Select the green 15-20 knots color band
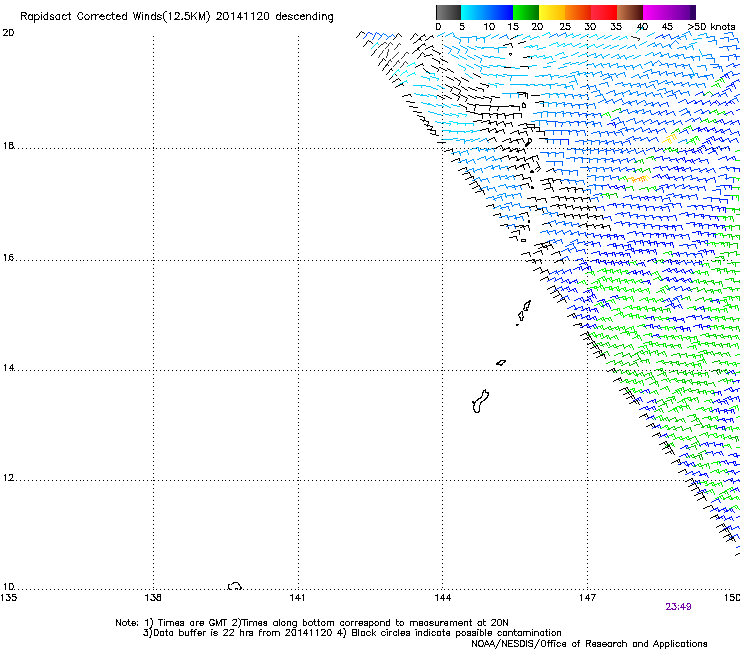 [526, 12]
